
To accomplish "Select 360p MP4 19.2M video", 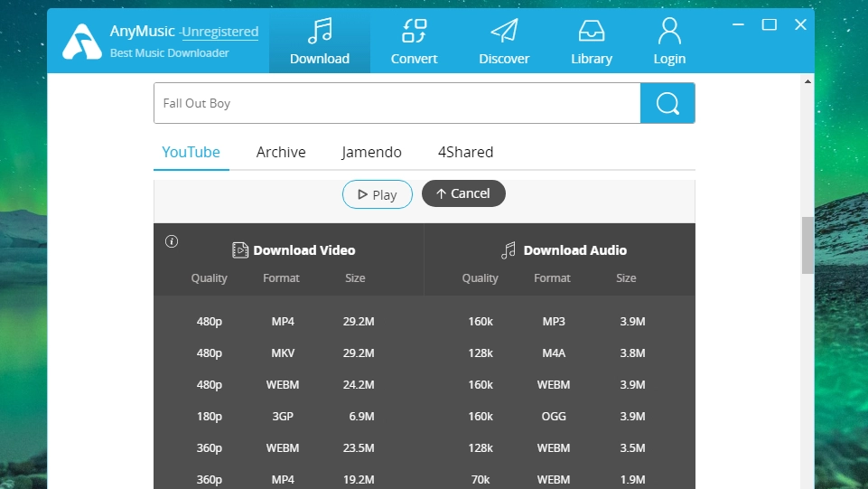I will click(x=285, y=479).
